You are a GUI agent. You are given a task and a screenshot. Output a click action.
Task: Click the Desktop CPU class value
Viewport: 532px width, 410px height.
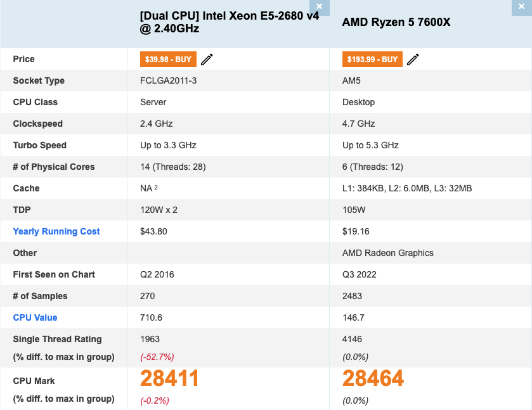click(359, 102)
